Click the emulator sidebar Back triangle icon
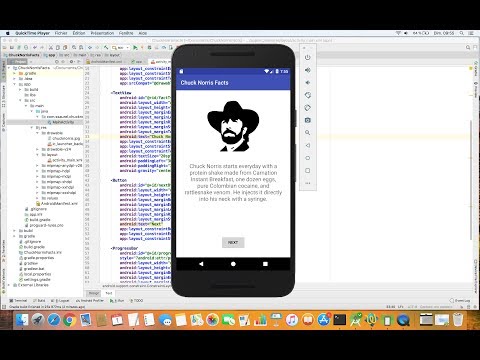The height and width of the screenshot is (360, 480). 308,145
